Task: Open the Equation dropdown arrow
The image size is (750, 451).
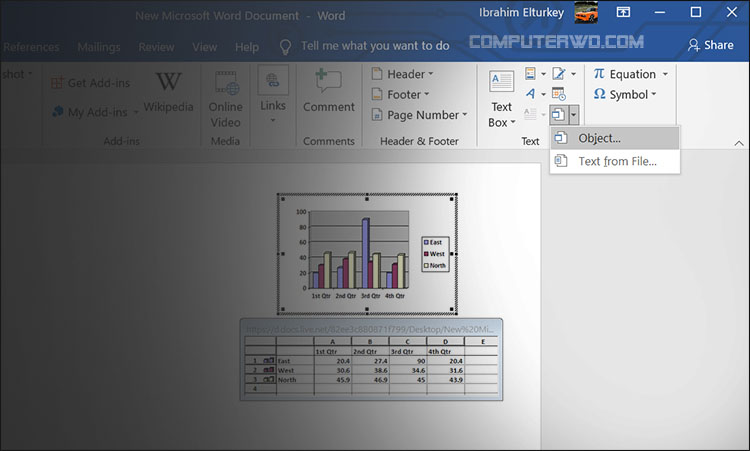Action: [x=665, y=74]
